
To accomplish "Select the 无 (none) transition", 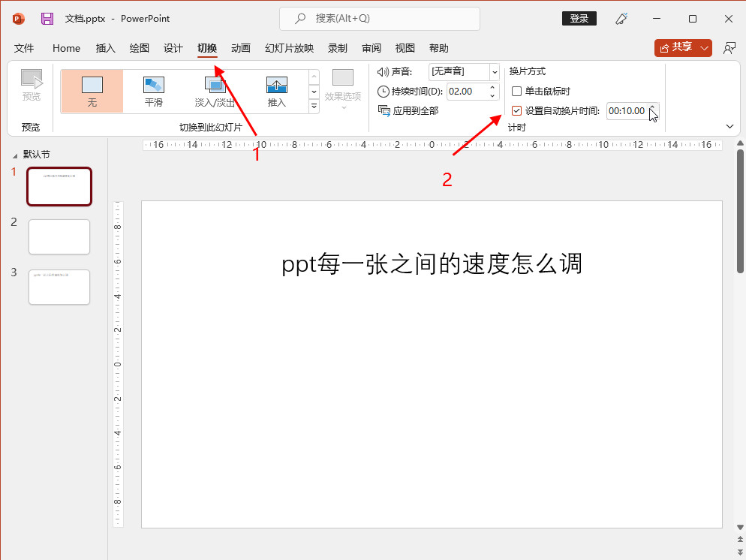I will [x=92, y=91].
